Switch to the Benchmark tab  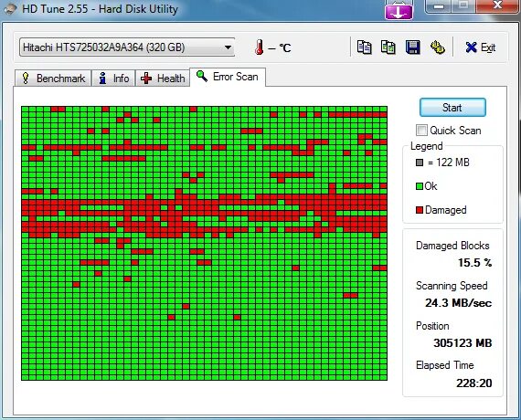tap(53, 79)
